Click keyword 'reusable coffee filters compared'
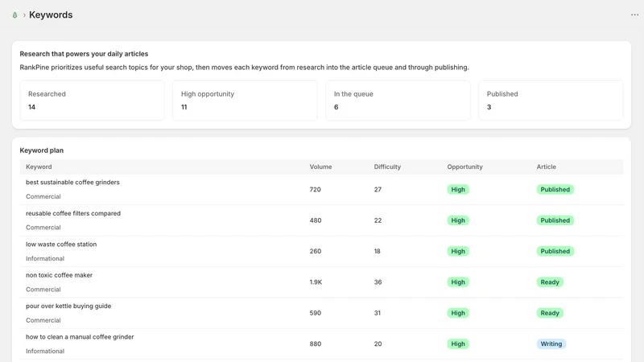644x362 pixels. [x=73, y=213]
